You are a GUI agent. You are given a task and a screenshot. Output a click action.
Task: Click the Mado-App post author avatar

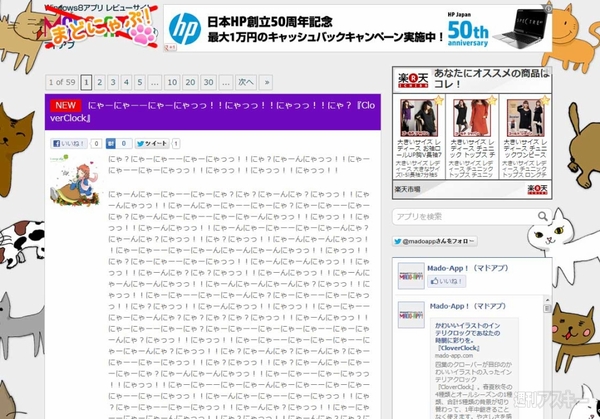click(411, 315)
